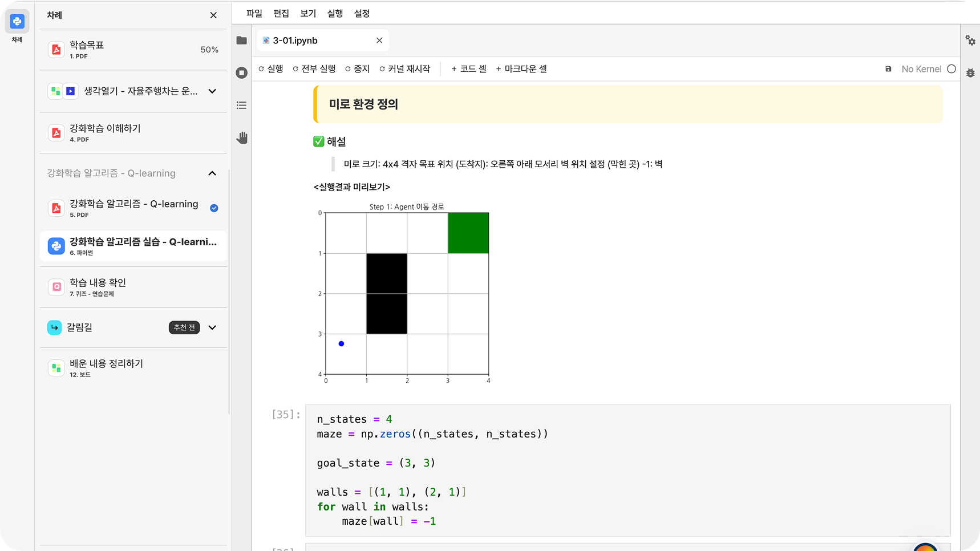Click the kernel status circle indicator
Image resolution: width=980 pixels, height=551 pixels.
pyautogui.click(x=951, y=69)
